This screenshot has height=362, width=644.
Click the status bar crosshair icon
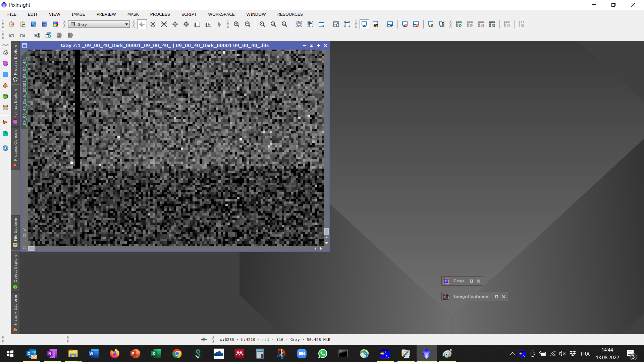(x=204, y=340)
